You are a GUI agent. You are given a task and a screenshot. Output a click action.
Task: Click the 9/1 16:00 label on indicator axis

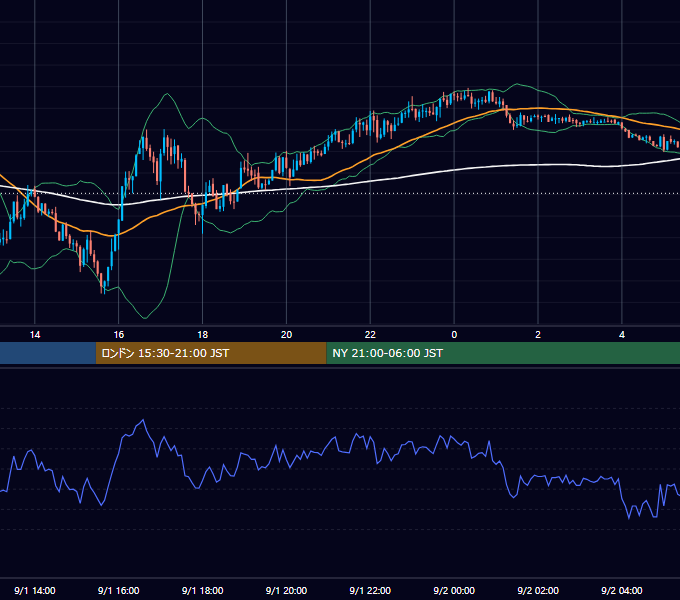(x=118, y=590)
